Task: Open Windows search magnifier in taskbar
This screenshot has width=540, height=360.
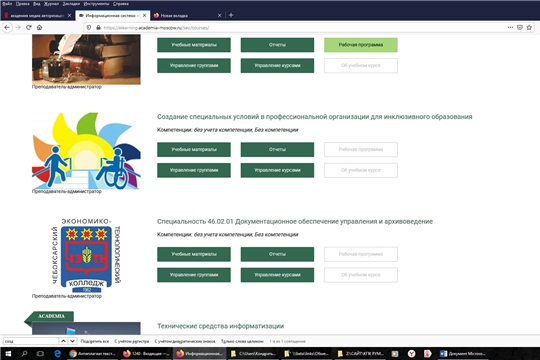Action: click(24, 353)
